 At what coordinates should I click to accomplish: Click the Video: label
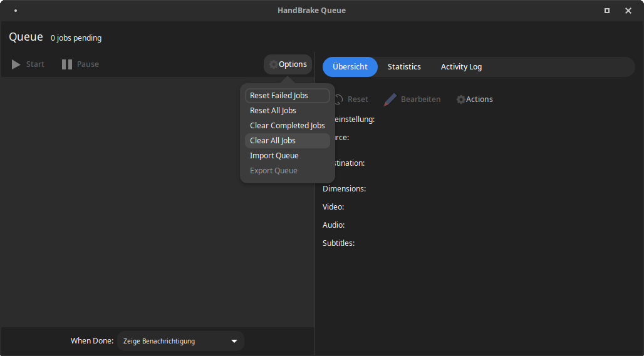click(x=333, y=207)
